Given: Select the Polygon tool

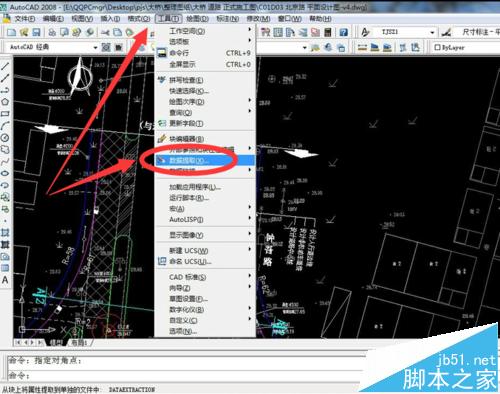Looking at the screenshot, I should (x=5, y=102).
